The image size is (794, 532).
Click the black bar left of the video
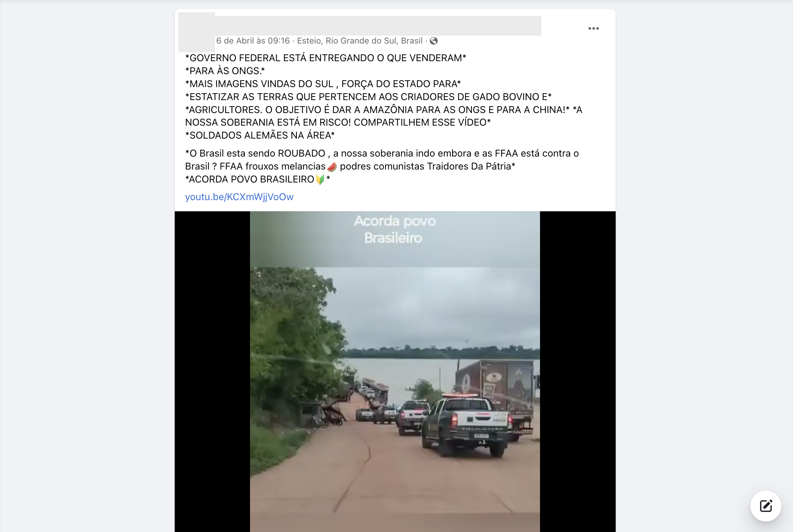click(x=212, y=371)
